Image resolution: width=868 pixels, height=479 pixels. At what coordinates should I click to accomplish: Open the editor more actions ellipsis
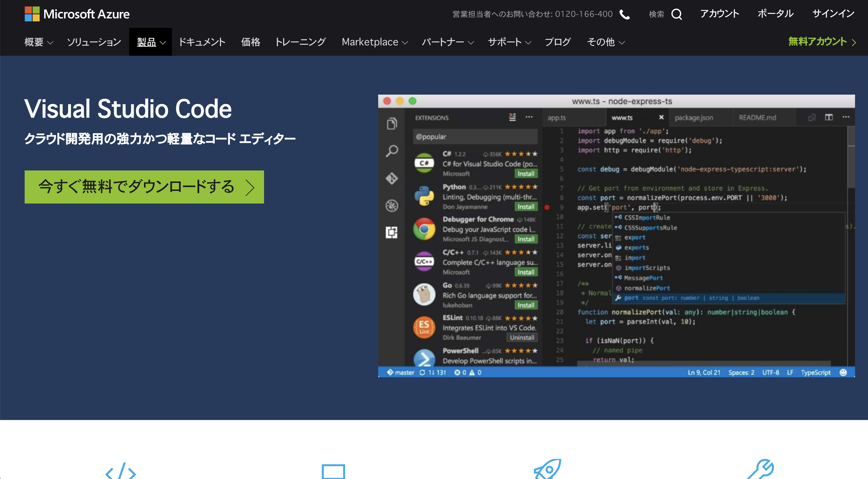click(x=846, y=117)
